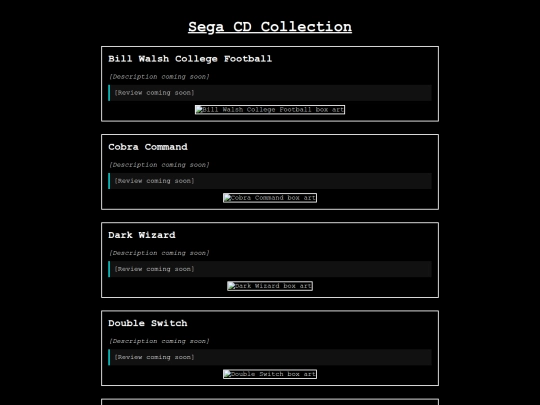This screenshot has height=405, width=540.
Task: Click the description placeholder under Bill Walsh College Football
Action: click(x=159, y=76)
